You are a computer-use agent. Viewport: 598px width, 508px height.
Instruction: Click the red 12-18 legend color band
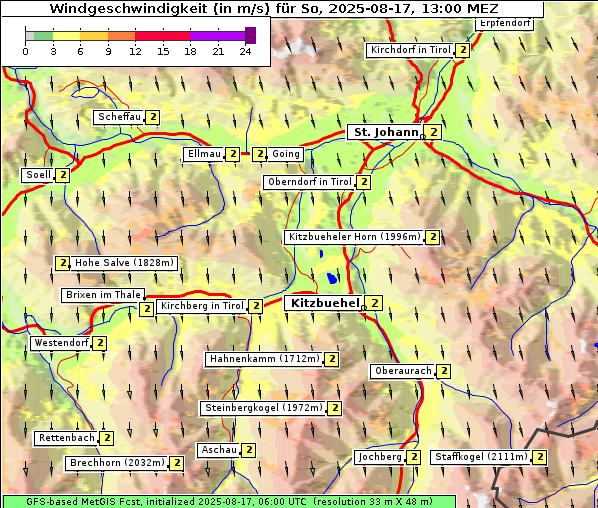162,36
